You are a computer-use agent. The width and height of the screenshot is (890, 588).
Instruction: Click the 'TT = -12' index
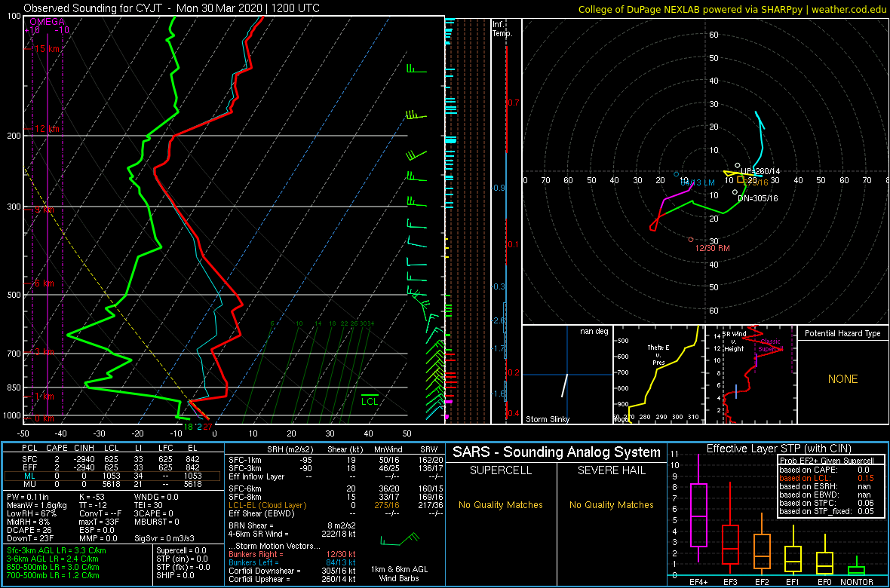coord(94,506)
